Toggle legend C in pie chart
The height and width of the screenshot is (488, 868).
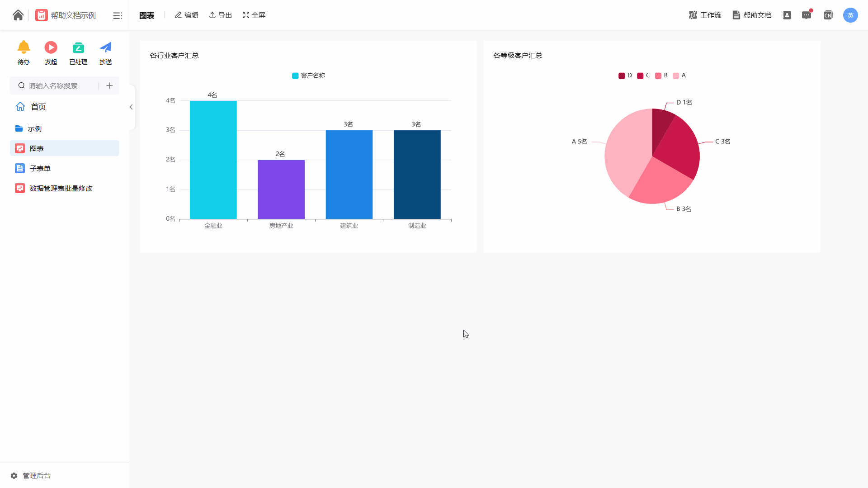tap(643, 76)
